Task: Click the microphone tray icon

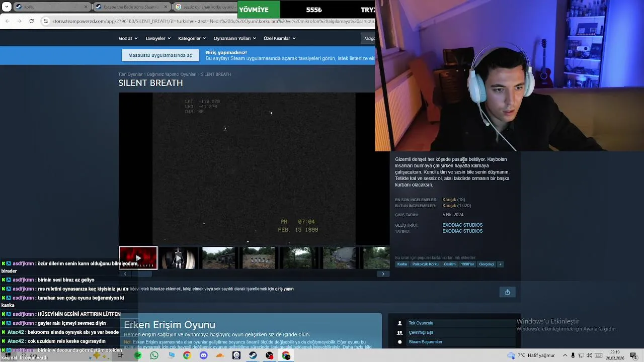Action: (x=573, y=355)
